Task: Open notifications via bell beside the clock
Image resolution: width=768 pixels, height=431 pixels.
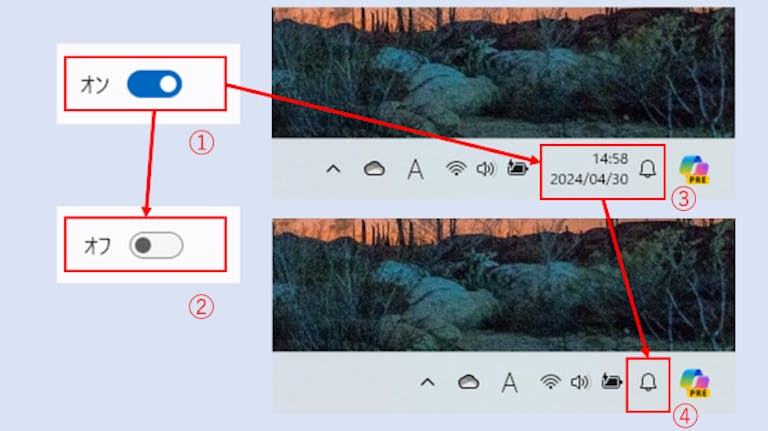Action: click(x=648, y=169)
